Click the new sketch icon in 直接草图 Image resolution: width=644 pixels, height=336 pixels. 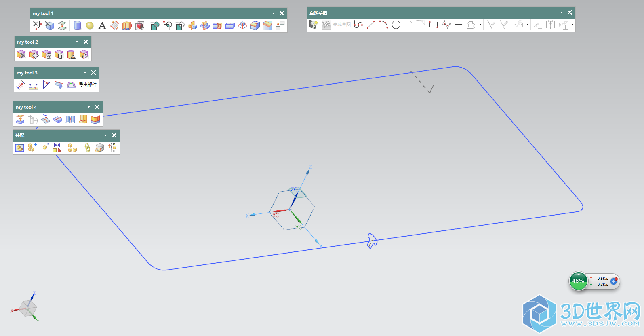click(314, 25)
